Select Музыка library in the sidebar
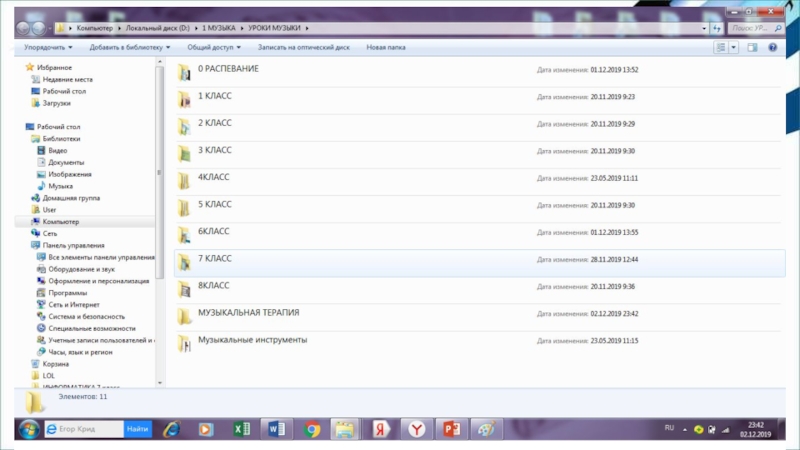This screenshot has height=450, width=800. (x=60, y=186)
